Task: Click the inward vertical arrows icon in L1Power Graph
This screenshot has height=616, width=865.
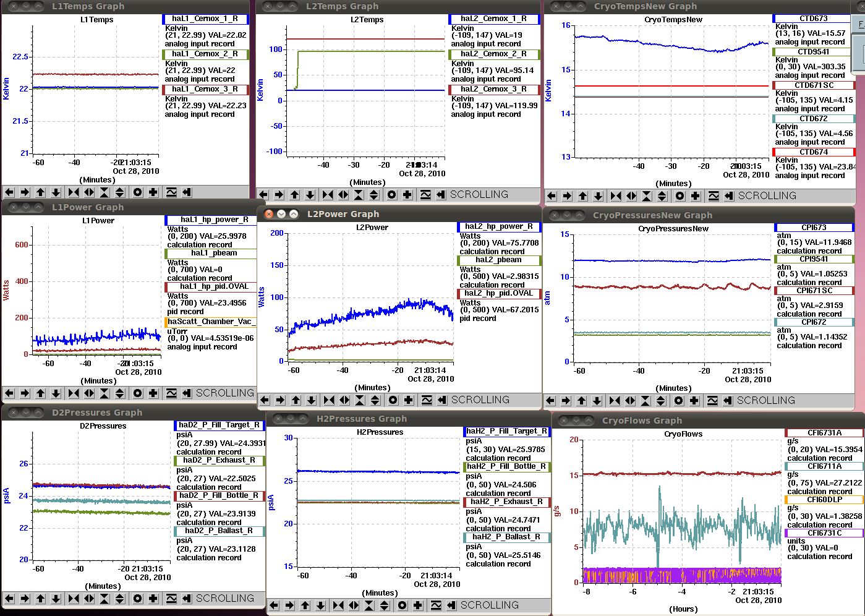Action: [104, 393]
